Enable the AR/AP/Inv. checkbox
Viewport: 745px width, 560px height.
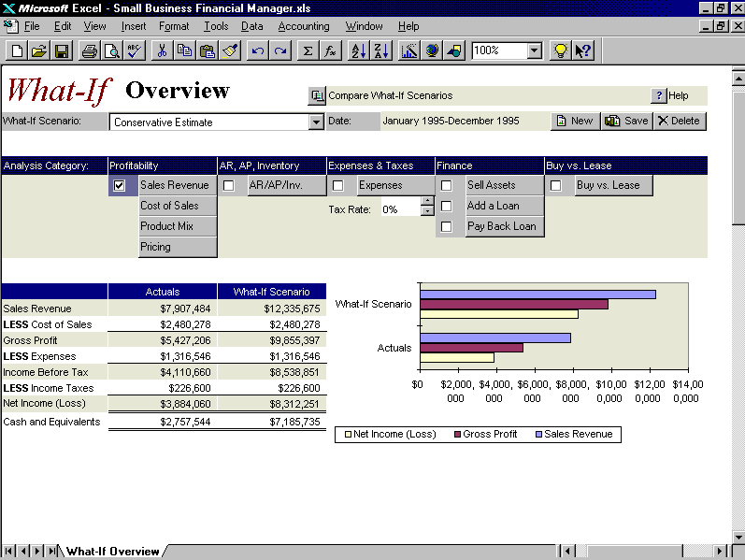coord(228,185)
